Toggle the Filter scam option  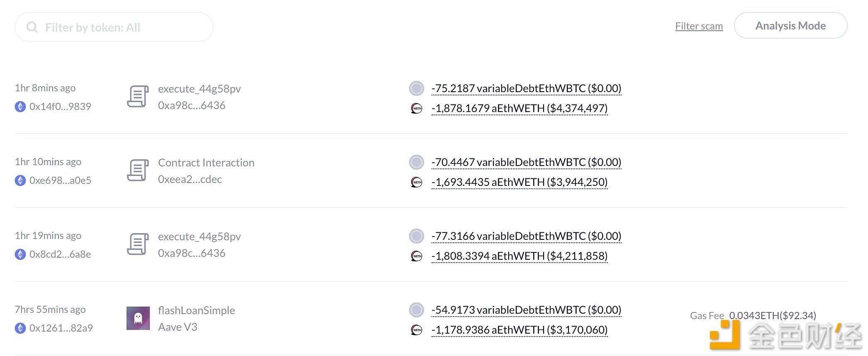pyautogui.click(x=699, y=26)
